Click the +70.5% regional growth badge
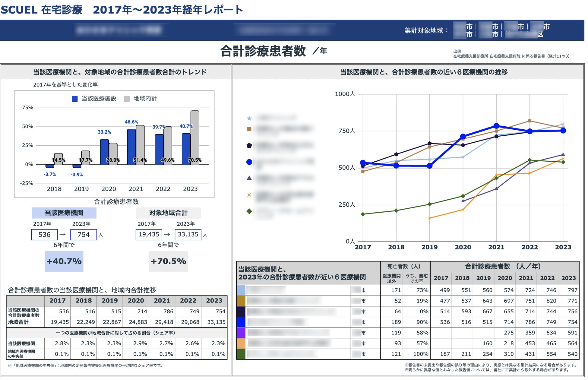 168,261
